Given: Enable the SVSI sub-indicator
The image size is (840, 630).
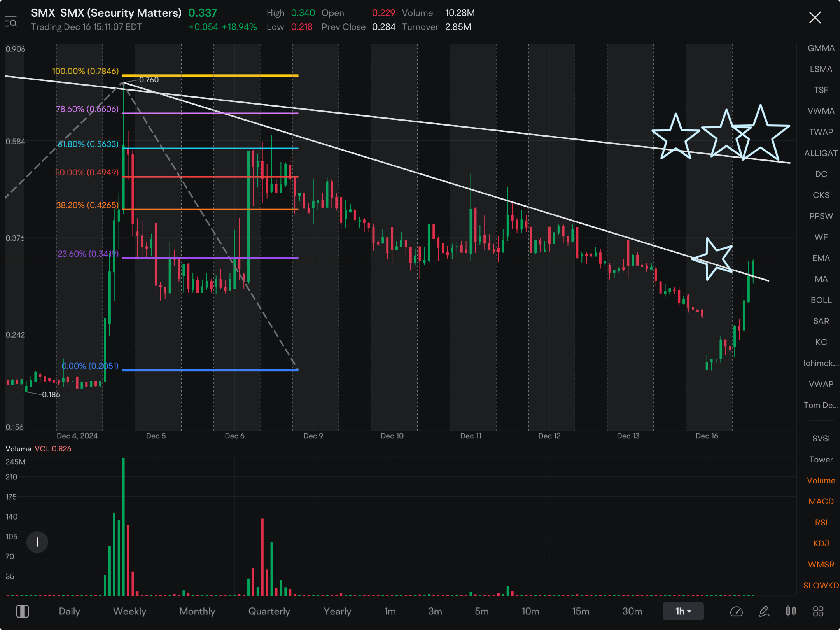Looking at the screenshot, I should click(x=821, y=439).
